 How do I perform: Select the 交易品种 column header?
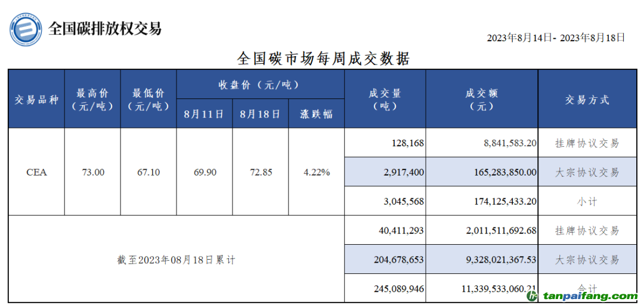36,100
